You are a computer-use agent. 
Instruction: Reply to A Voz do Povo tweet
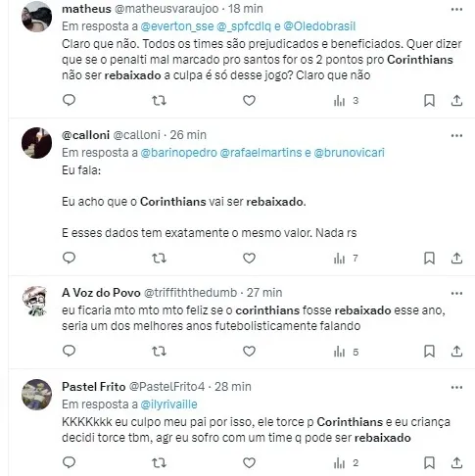click(x=69, y=351)
